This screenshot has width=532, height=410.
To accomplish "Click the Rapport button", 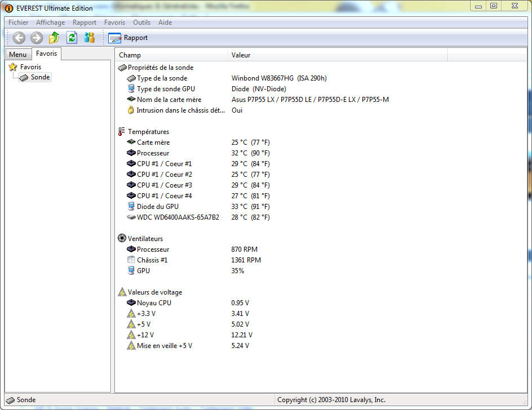I will tap(127, 37).
